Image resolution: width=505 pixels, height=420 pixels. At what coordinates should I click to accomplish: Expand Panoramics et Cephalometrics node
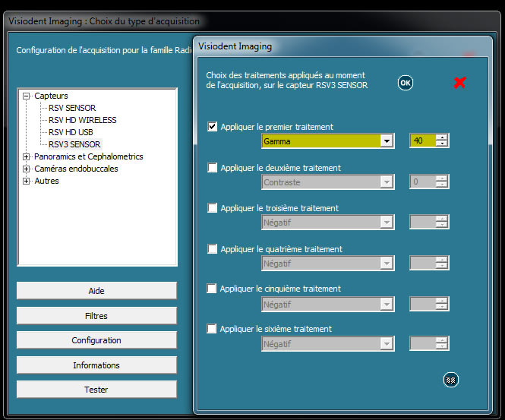click(x=27, y=156)
